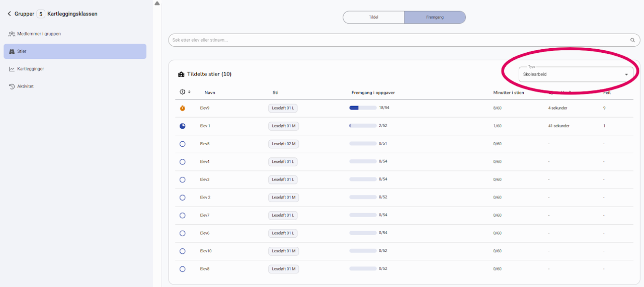
Task: Click the empty status circle for Elev7
Action: pos(182,215)
